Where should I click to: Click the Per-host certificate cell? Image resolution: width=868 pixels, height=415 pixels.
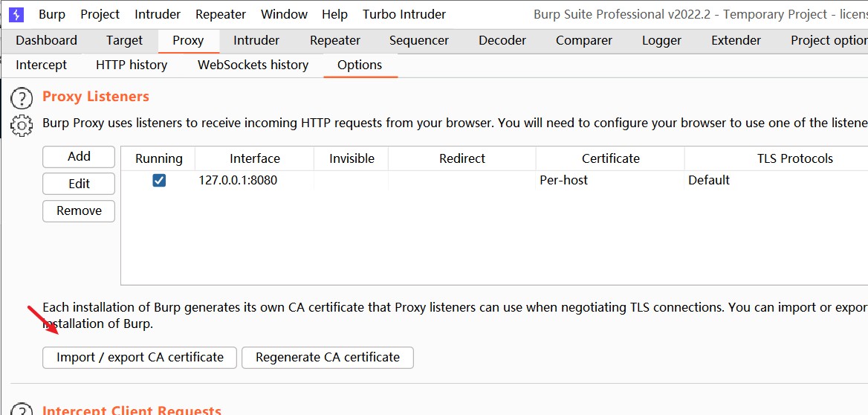pyautogui.click(x=611, y=180)
